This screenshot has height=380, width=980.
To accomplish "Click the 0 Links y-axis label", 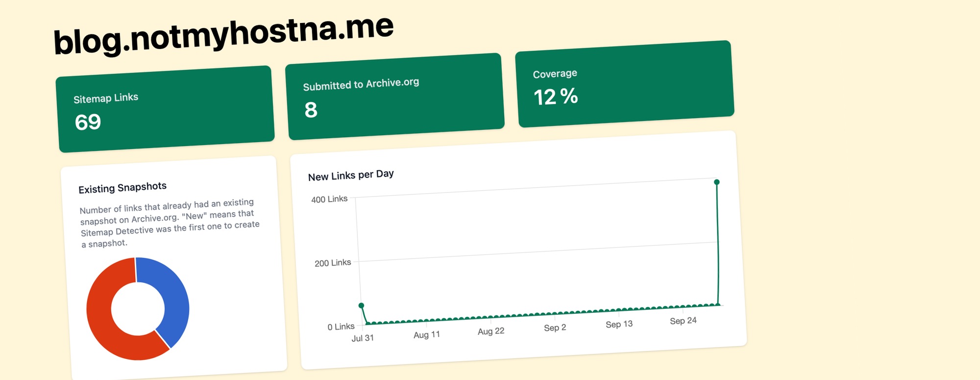I will (341, 327).
